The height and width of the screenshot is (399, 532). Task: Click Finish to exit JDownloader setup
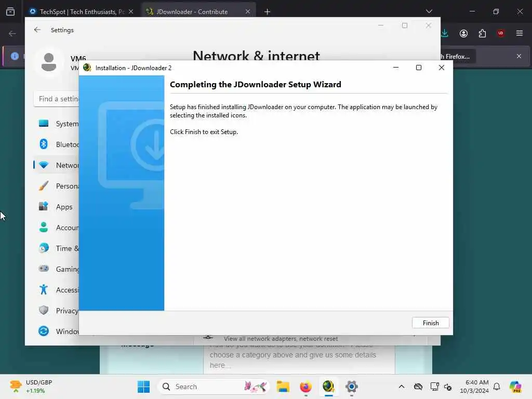coord(430,323)
